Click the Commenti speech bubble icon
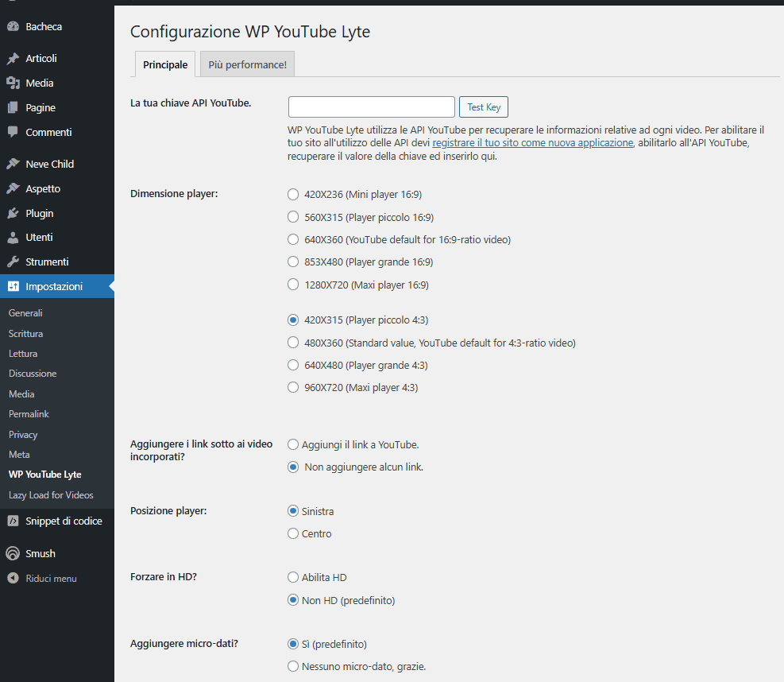This screenshot has width=784, height=682. (13, 132)
